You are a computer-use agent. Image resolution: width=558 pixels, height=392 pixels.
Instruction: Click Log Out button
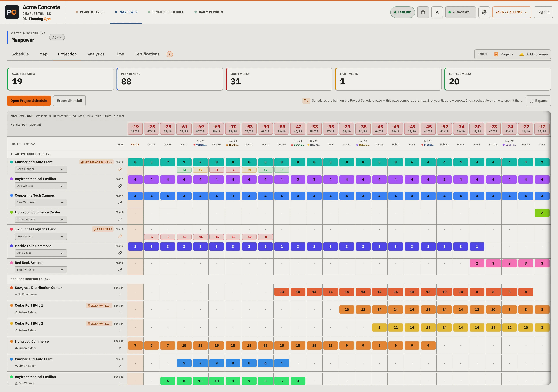click(x=543, y=12)
